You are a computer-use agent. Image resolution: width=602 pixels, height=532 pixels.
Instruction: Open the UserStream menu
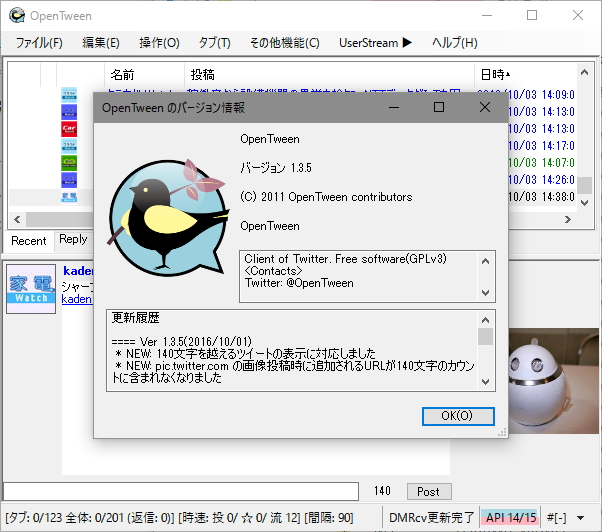coord(375,43)
